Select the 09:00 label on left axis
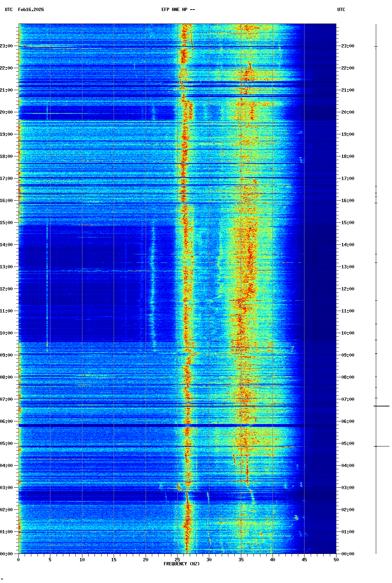This screenshot has height=583, width=392. (7, 355)
